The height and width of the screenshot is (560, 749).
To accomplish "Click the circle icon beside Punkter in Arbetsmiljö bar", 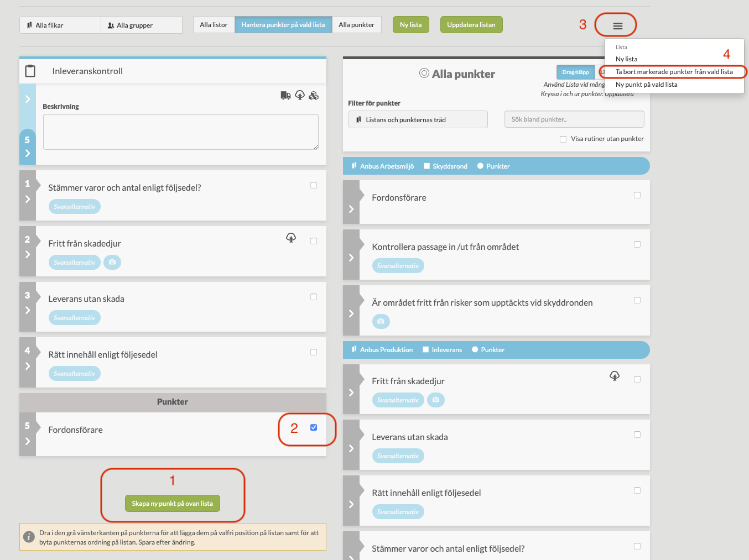I will click(480, 166).
